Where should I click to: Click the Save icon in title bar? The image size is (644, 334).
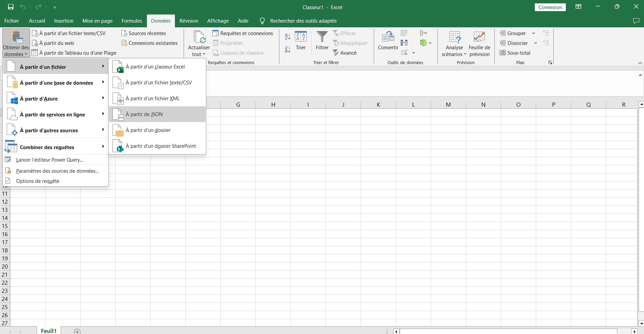click(x=10, y=7)
